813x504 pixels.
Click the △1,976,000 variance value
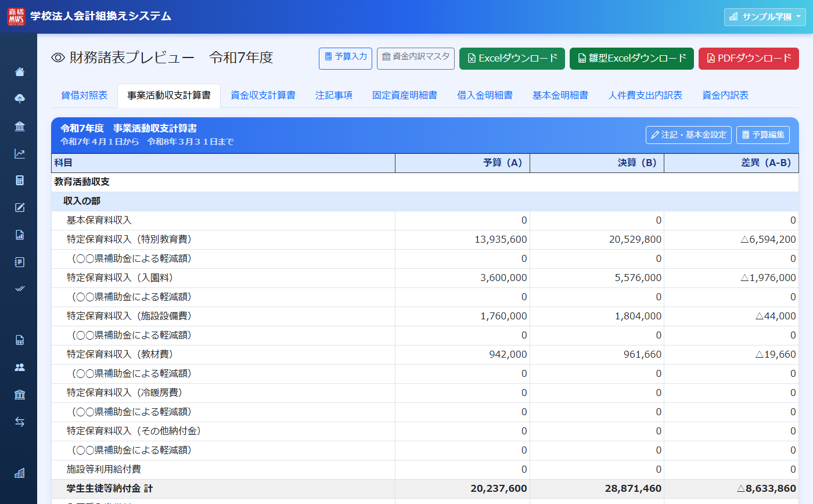pyautogui.click(x=768, y=278)
